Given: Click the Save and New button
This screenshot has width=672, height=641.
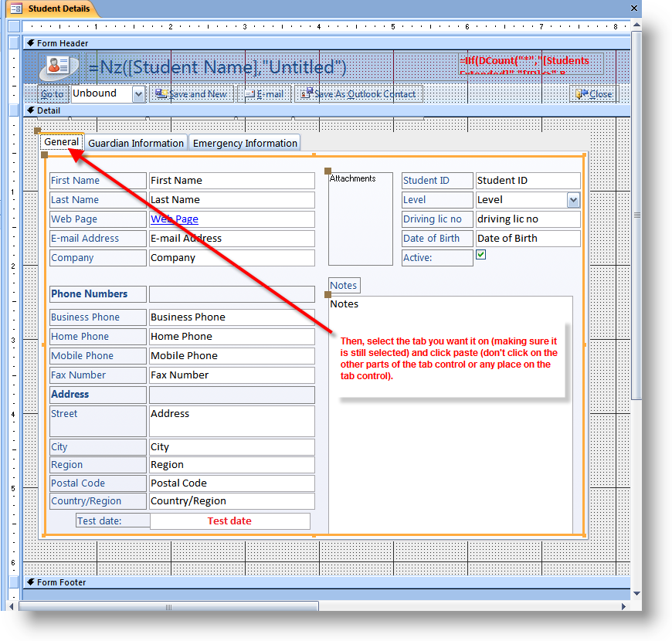Looking at the screenshot, I should pos(192,94).
